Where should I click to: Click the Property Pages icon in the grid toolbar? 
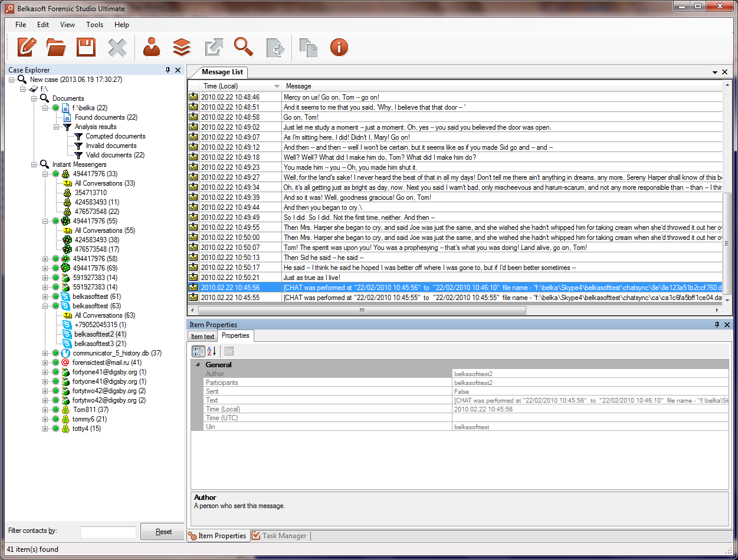[x=229, y=351]
